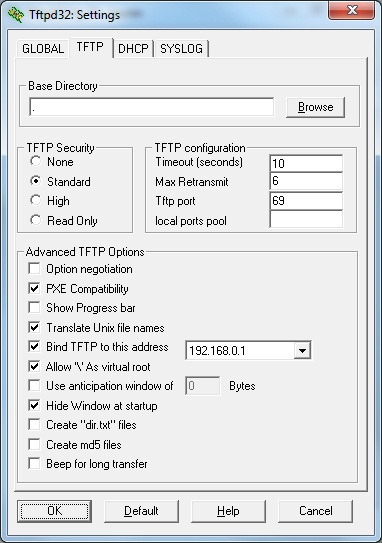The height and width of the screenshot is (543, 382).
Task: Click the Default button
Action: click(141, 511)
